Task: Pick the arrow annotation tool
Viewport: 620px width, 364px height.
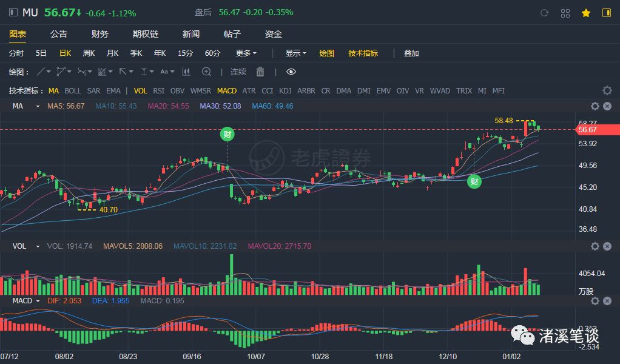Action: point(123,72)
